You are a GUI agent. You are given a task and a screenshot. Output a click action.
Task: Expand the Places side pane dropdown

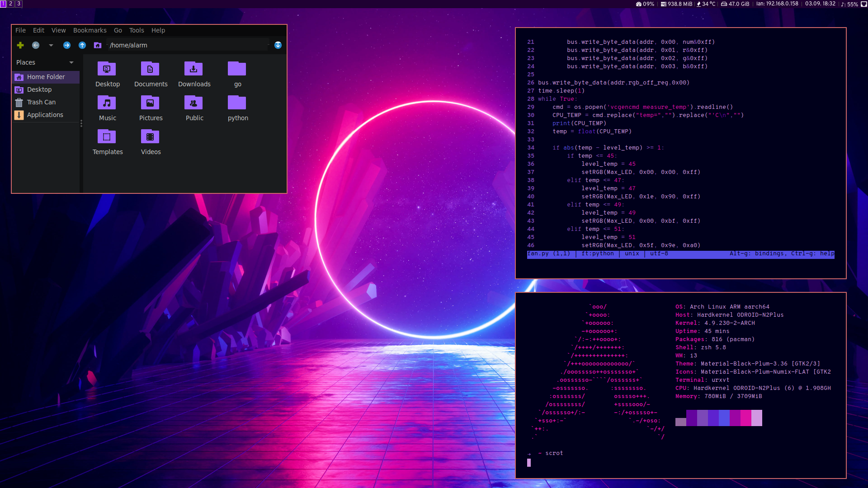(71, 62)
